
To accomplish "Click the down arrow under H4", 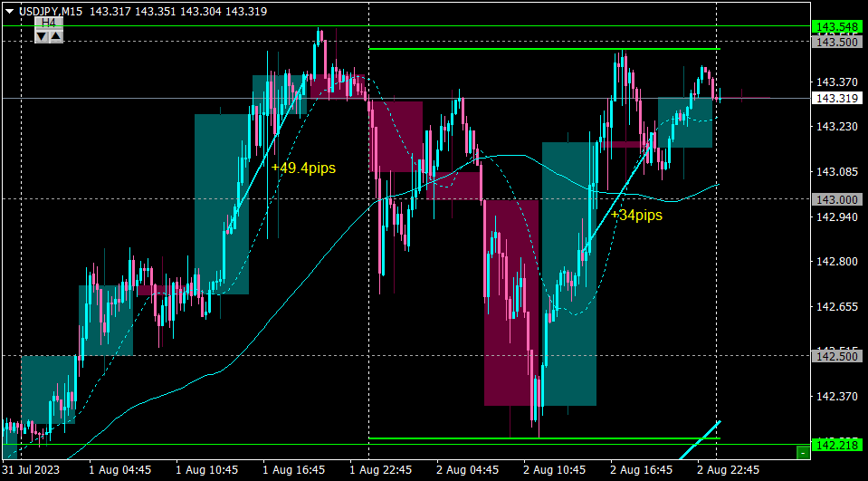I will [42, 36].
